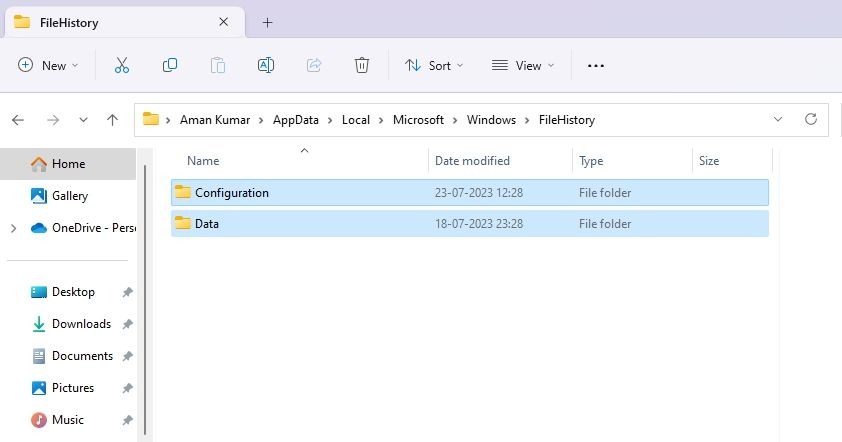Click the Refresh icon in address bar
Image resolution: width=842 pixels, height=442 pixels.
tap(811, 119)
